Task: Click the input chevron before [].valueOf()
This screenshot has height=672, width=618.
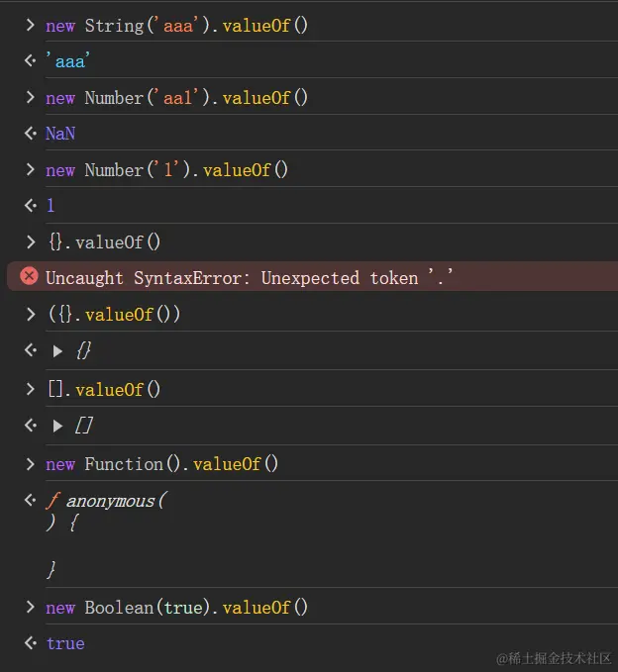Action: [x=30, y=389]
